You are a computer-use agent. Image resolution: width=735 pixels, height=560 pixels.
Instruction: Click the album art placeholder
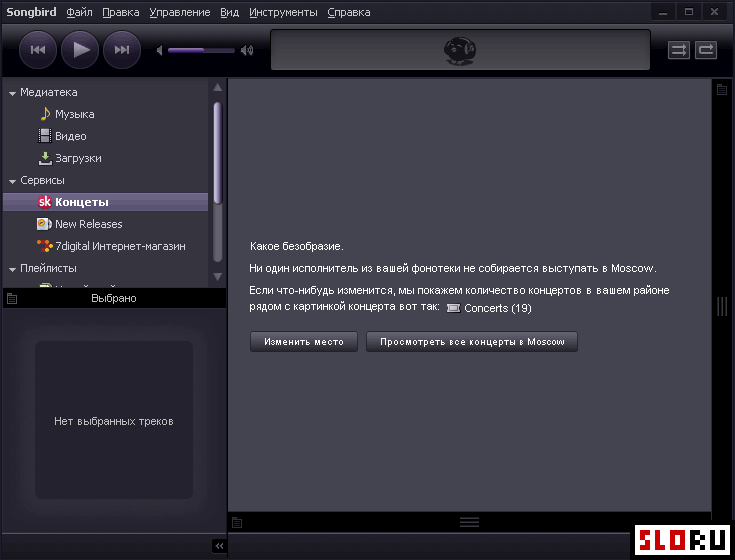click(114, 420)
